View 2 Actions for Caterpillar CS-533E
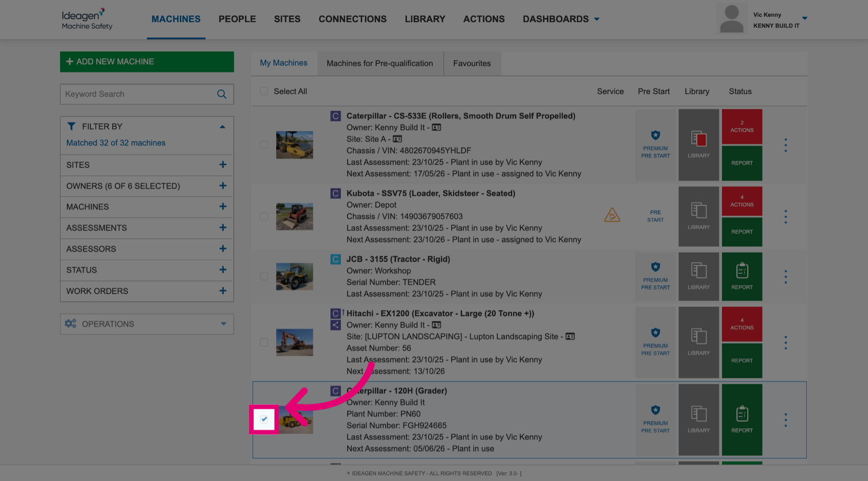 pos(742,126)
